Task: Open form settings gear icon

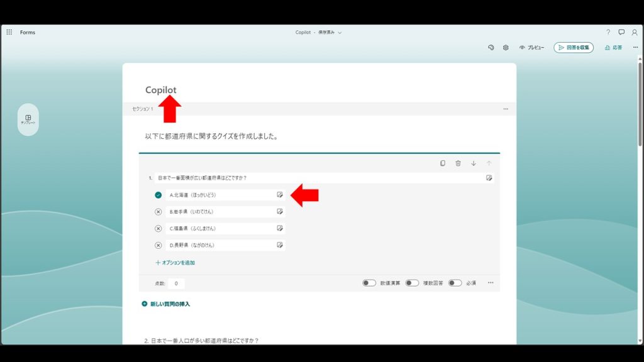Action: coord(506,48)
